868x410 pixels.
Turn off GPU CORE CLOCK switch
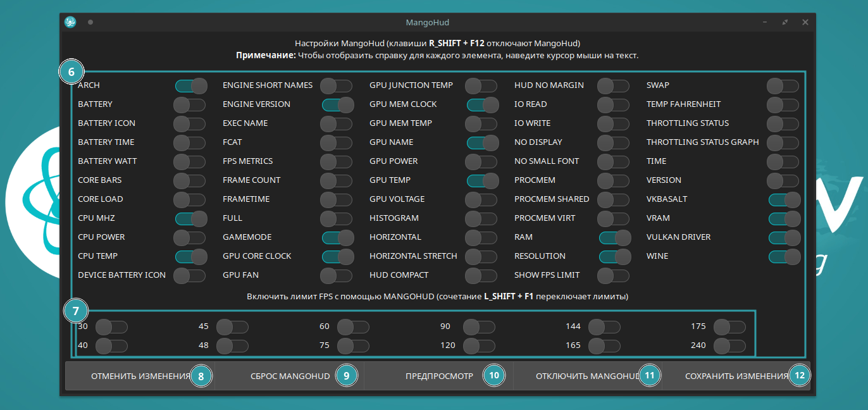coord(338,256)
